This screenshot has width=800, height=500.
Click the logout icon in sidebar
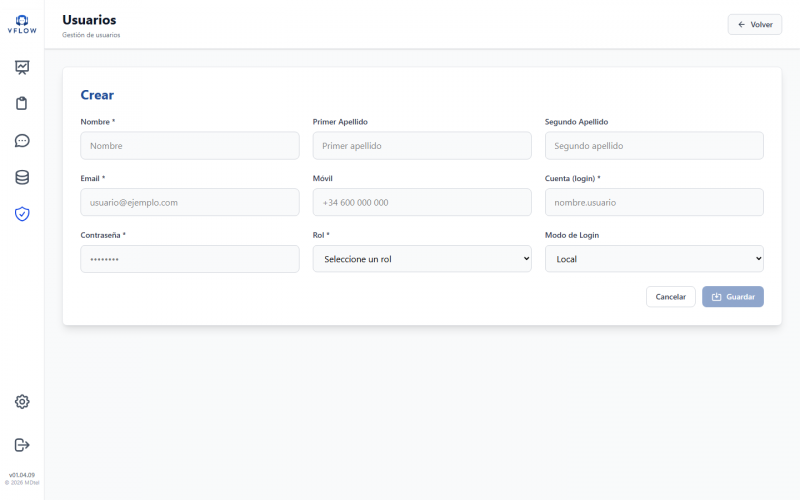(22, 445)
